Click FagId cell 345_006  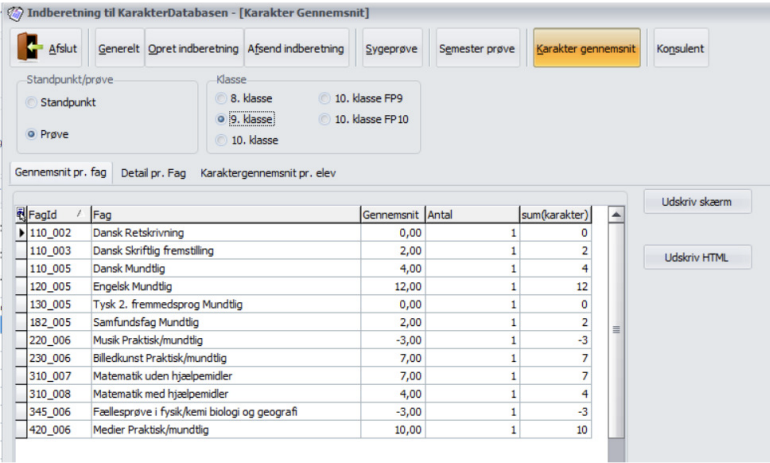[58, 412]
